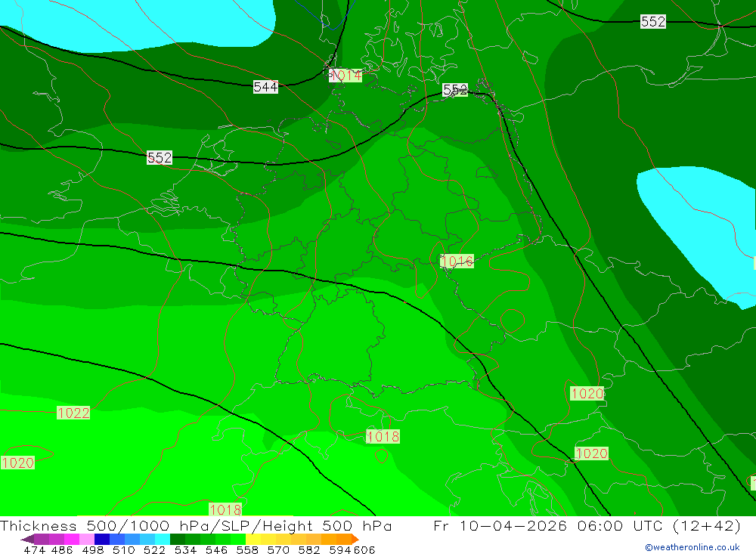Screen dimensions: 756x554
Task: Select the pale pink legend swatch
Action: (x=87, y=539)
